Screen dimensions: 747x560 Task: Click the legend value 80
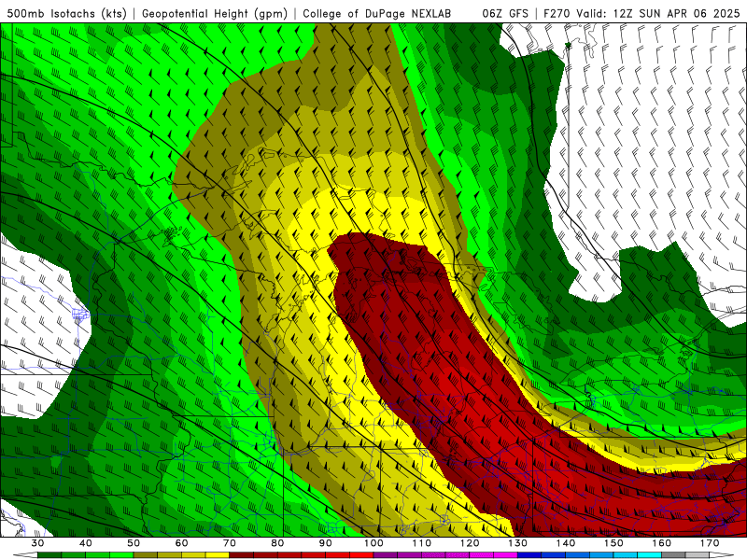277,543
